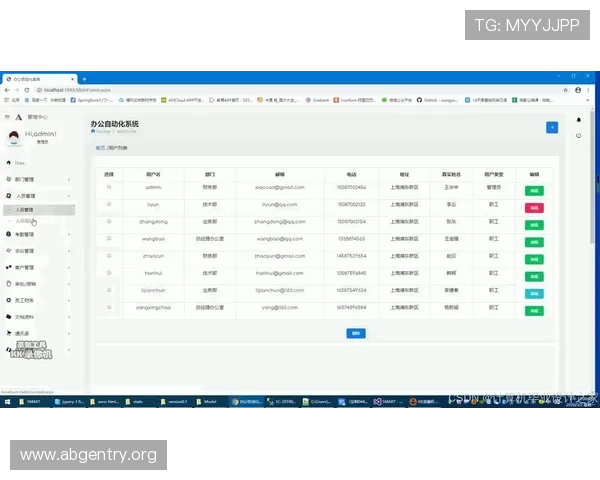The height and width of the screenshot is (480, 600).
Task: Select the checkbox for user zhangdong
Action: (x=109, y=221)
